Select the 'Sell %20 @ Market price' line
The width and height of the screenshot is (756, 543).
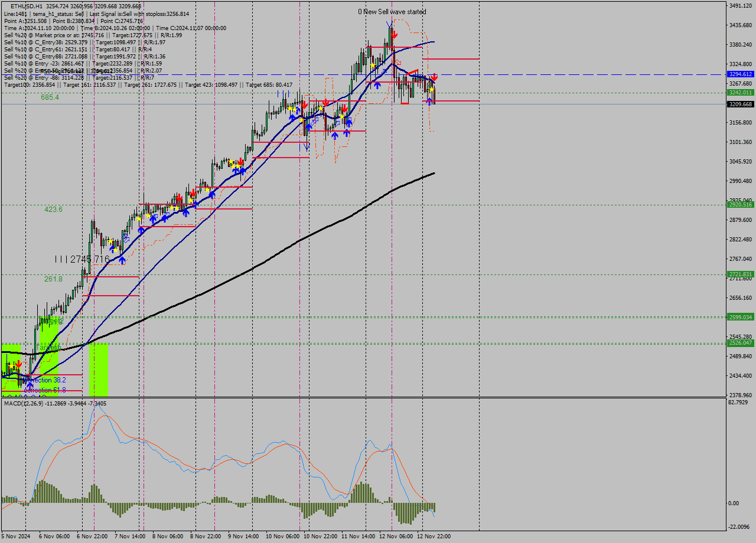point(93,35)
